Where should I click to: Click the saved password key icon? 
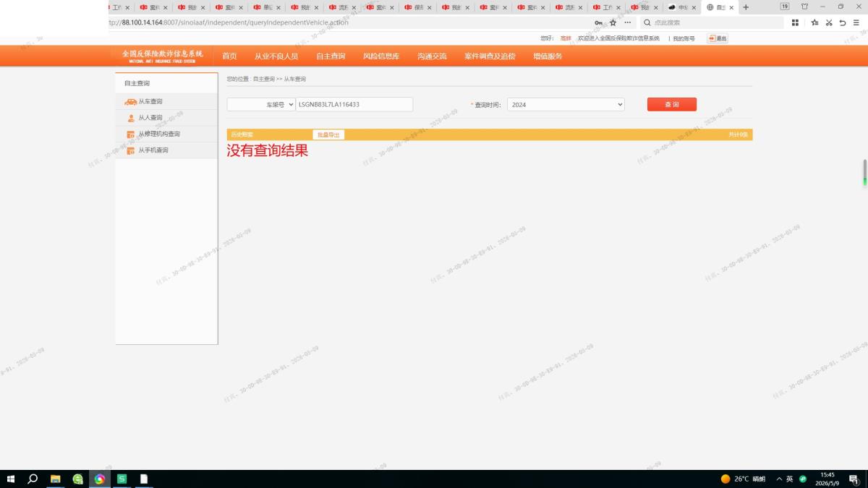598,23
